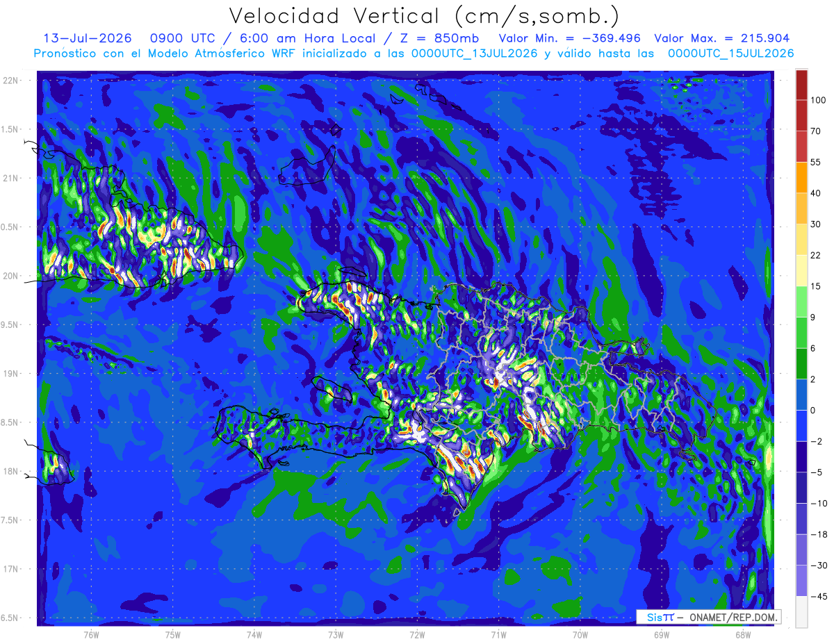
Task: Click the "70" colorbar scale label
Action: (x=816, y=131)
